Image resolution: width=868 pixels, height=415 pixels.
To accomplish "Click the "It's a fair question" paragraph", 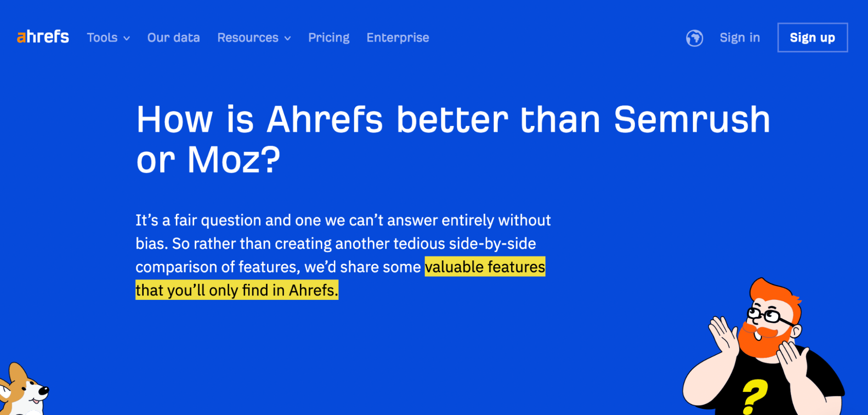I will (x=343, y=232).
